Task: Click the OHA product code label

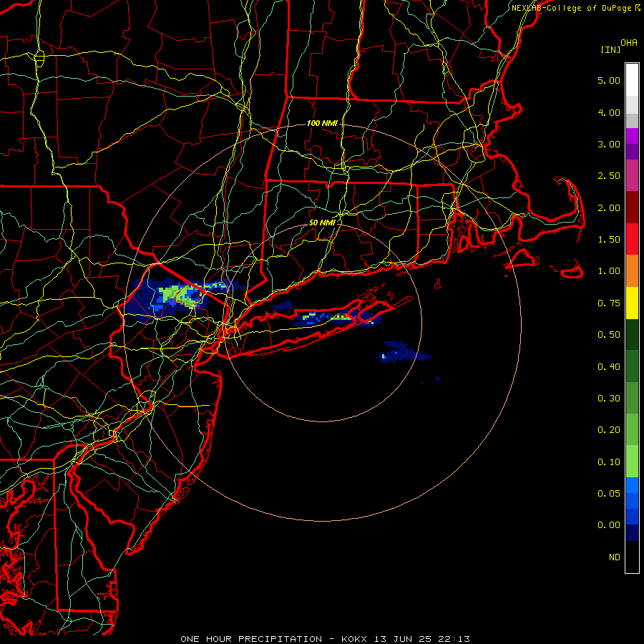Action: coord(629,42)
